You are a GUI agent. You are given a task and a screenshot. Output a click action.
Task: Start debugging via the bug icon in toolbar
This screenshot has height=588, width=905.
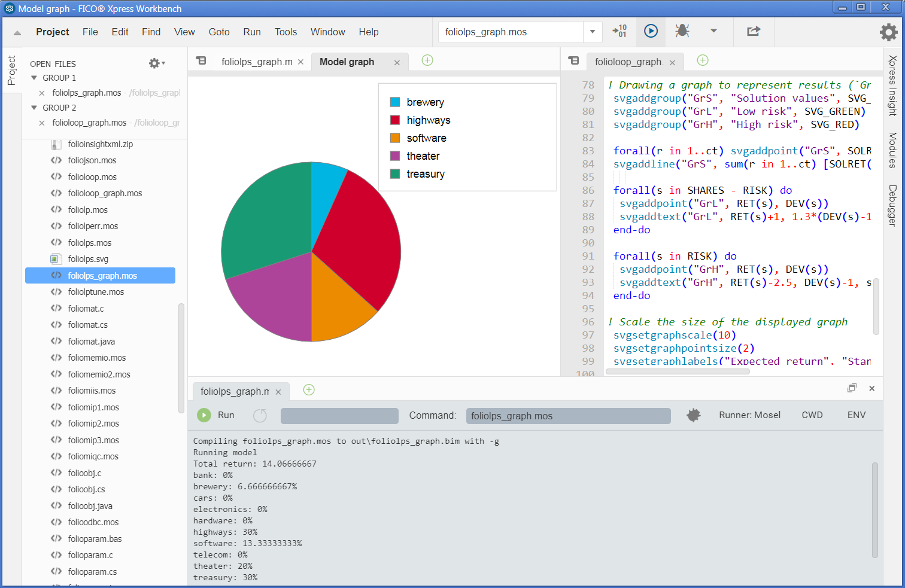coord(682,32)
